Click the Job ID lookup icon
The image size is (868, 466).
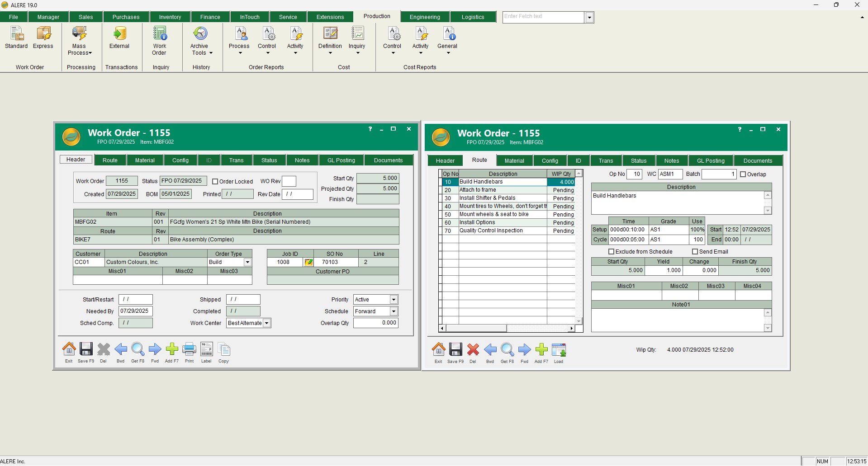[308, 262]
